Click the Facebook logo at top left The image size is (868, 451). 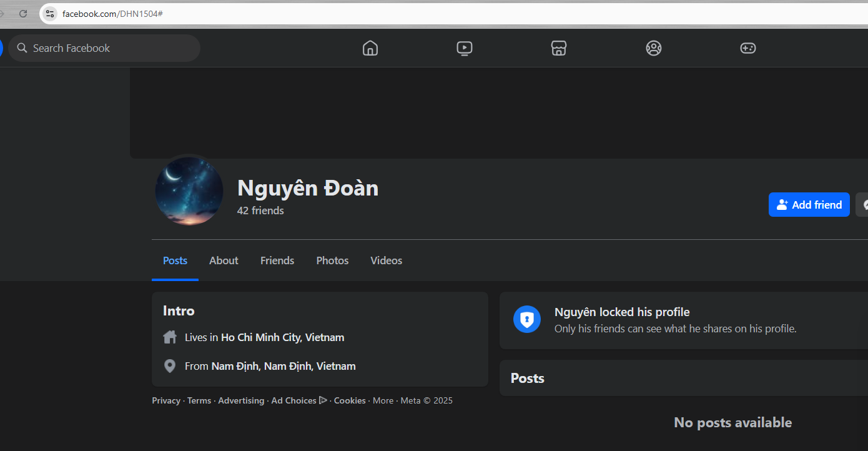[x=1, y=48]
